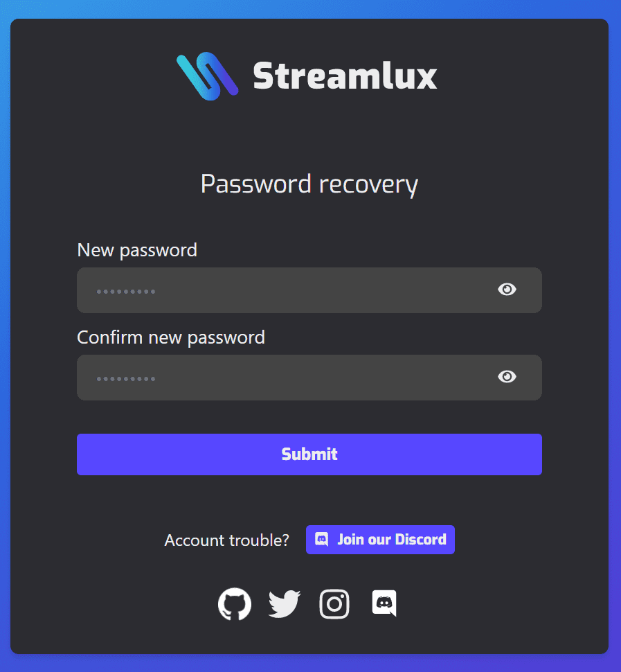The image size is (621, 672).
Task: Focus the New password input field
Action: pyautogui.click(x=309, y=290)
